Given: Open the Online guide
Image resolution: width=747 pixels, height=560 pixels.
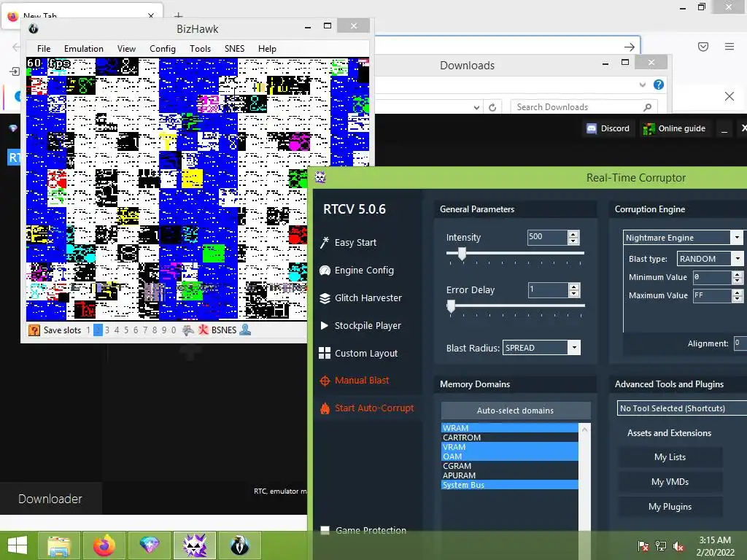Looking at the screenshot, I should point(674,128).
